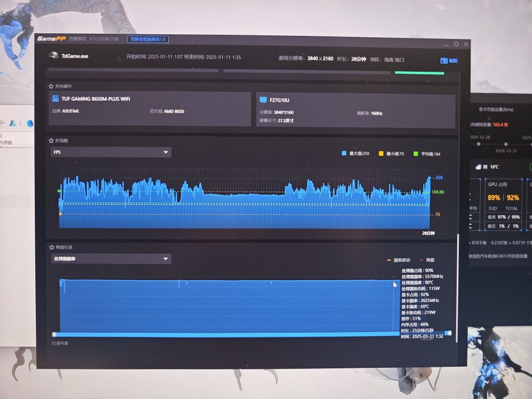The image size is (532, 399).
Task: Click the 纪录列表 label
Action: point(60,343)
